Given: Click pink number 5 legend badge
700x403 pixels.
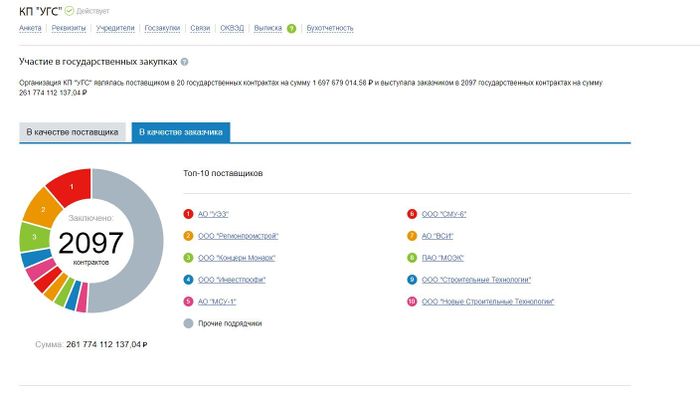Looking at the screenshot, I should point(188,302).
